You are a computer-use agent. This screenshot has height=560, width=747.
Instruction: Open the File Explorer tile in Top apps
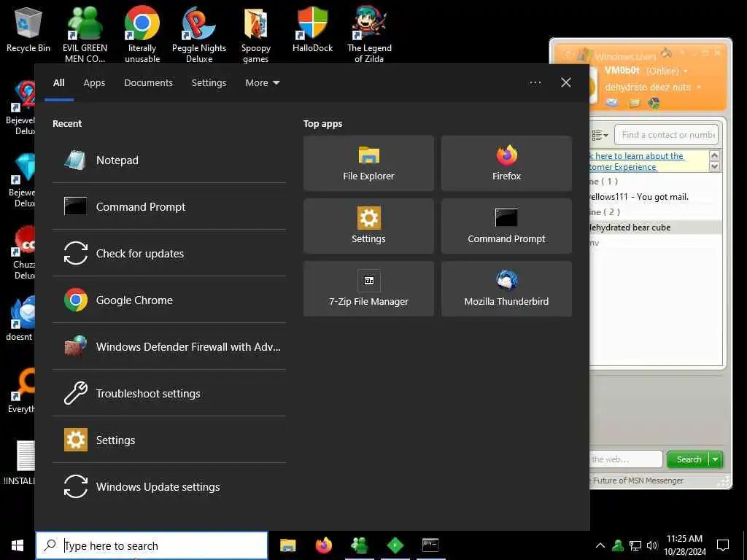[368, 163]
